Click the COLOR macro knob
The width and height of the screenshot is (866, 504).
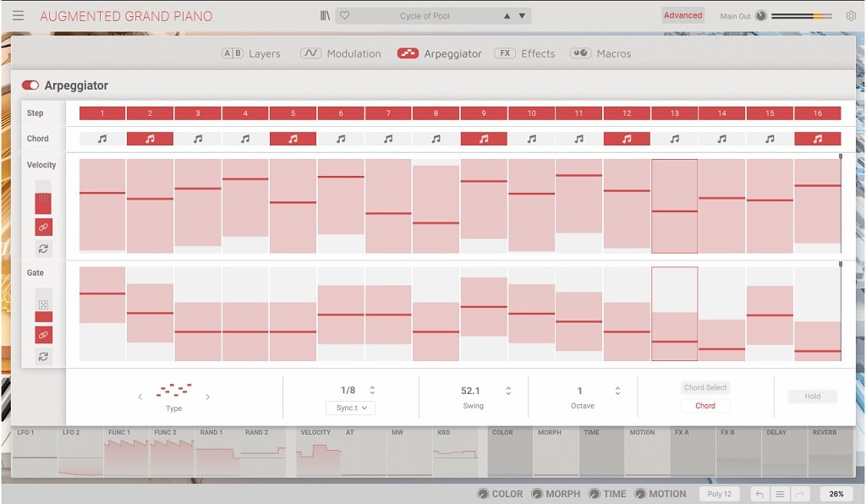click(x=483, y=494)
